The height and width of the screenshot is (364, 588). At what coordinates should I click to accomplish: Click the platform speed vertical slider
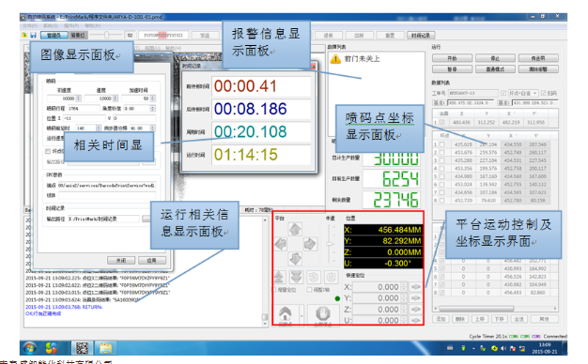click(330, 243)
